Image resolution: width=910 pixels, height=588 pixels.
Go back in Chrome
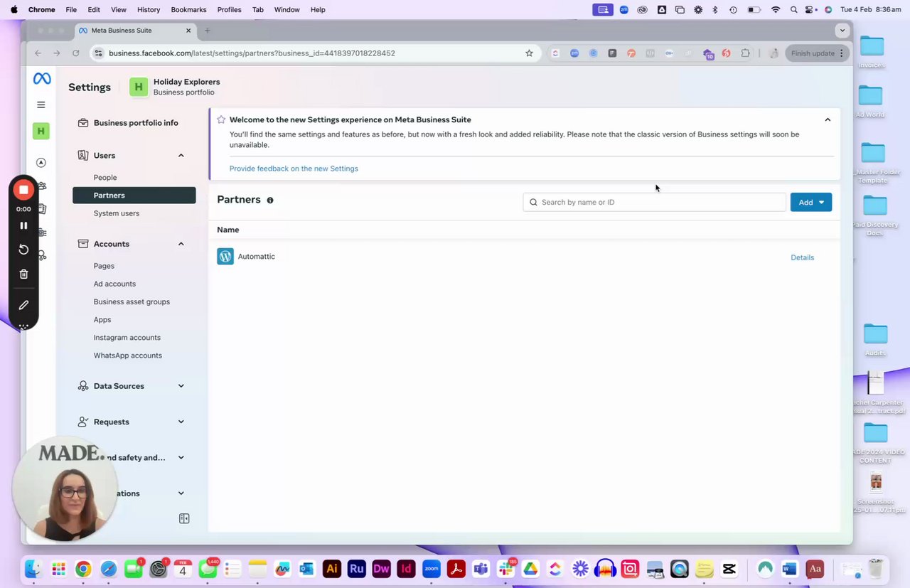click(38, 53)
